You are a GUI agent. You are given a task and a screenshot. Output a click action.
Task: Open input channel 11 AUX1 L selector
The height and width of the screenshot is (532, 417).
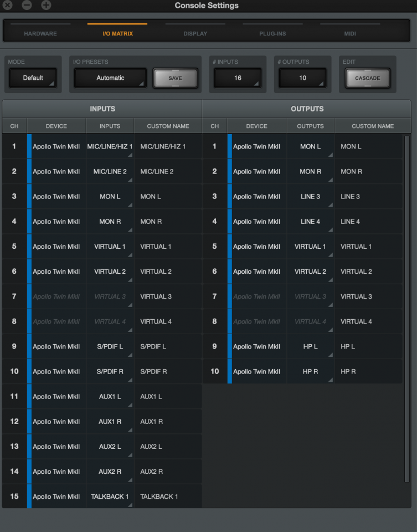pos(110,396)
